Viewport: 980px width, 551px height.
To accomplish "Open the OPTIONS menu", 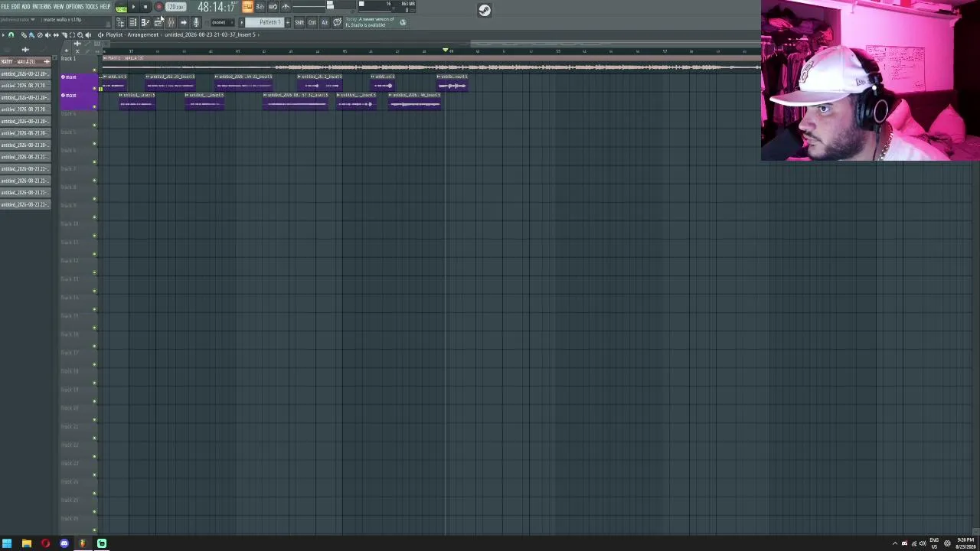I will tap(74, 7).
